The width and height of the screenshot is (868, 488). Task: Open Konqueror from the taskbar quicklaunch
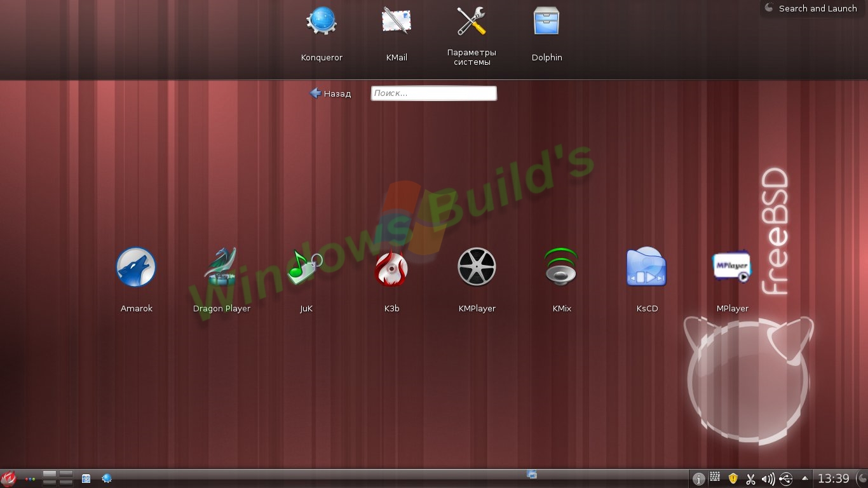coord(107,478)
